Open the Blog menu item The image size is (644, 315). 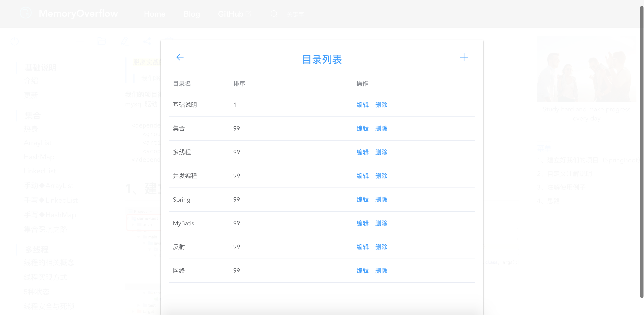(x=192, y=14)
